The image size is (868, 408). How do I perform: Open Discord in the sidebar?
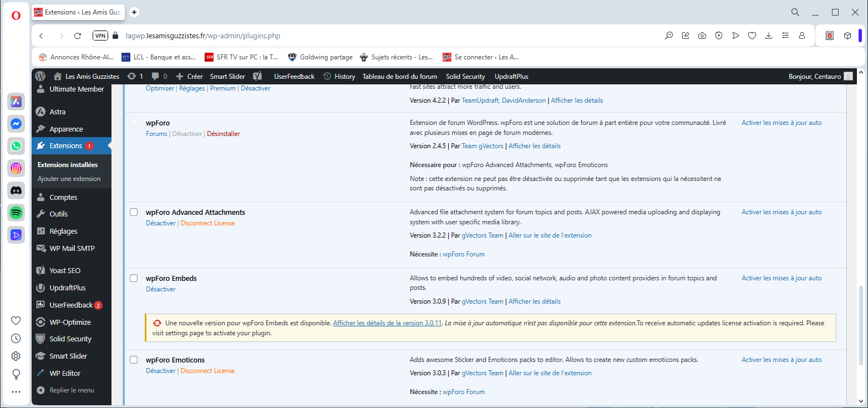[x=16, y=190]
